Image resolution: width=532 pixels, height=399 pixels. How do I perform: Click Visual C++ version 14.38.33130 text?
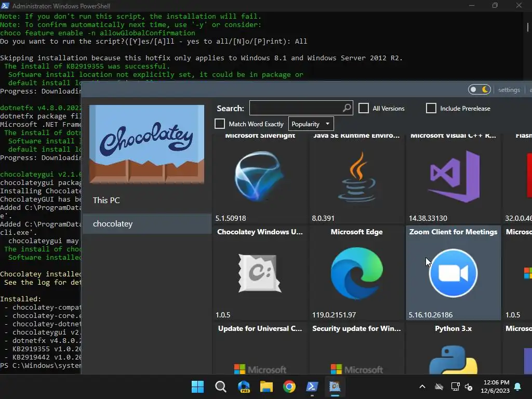428,218
